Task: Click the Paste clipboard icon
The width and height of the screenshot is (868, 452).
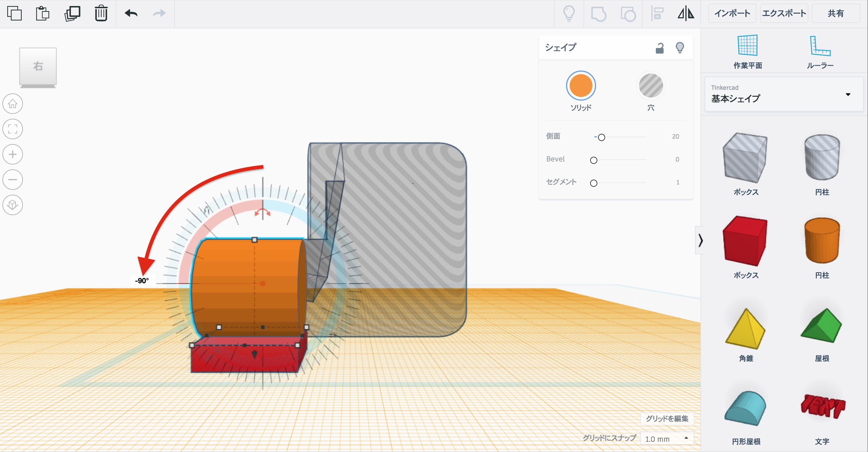Action: 42,14
